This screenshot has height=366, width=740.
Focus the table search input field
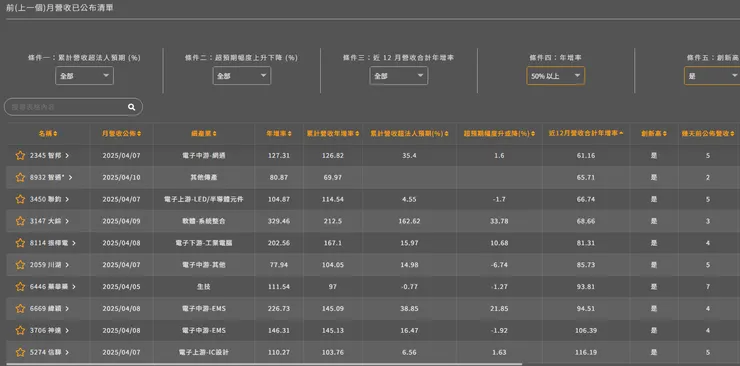point(73,107)
